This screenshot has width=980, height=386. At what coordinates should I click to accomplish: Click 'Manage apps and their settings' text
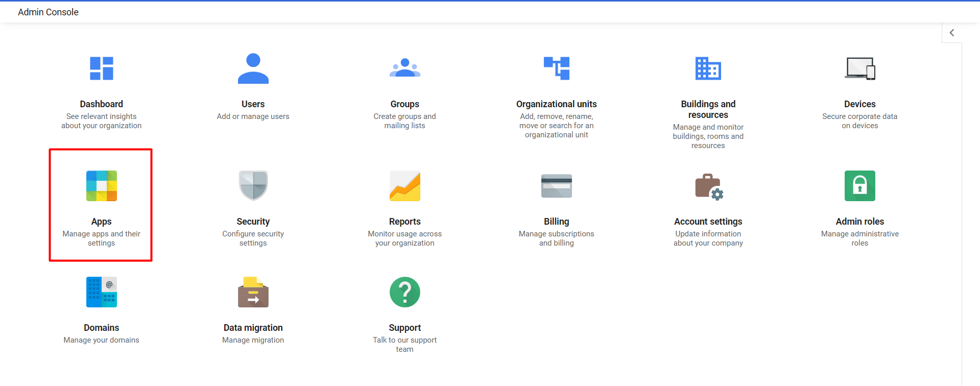click(102, 238)
